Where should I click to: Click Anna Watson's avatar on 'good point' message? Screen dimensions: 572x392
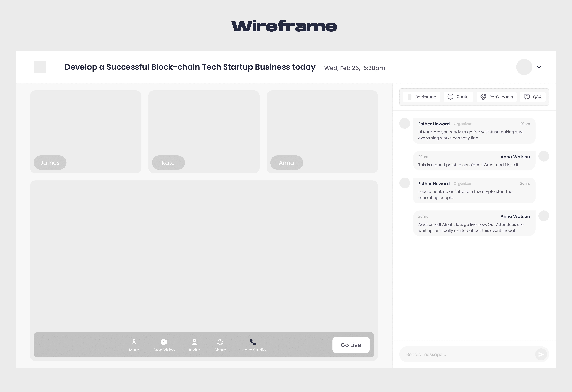544,156
